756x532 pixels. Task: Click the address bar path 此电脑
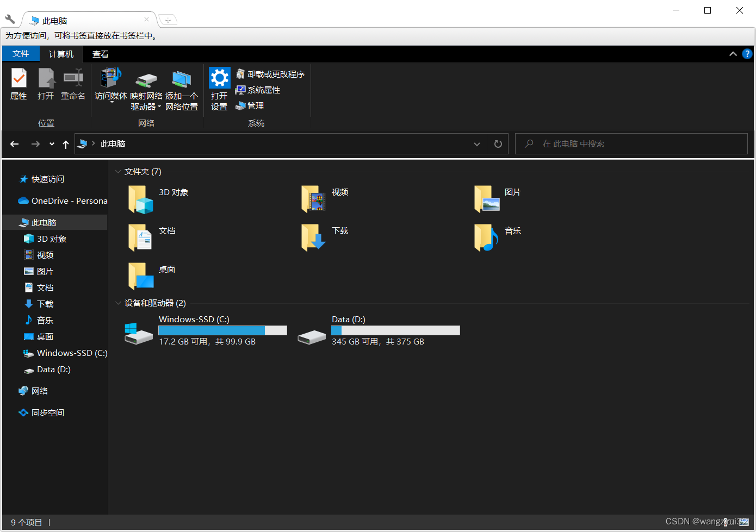click(113, 144)
